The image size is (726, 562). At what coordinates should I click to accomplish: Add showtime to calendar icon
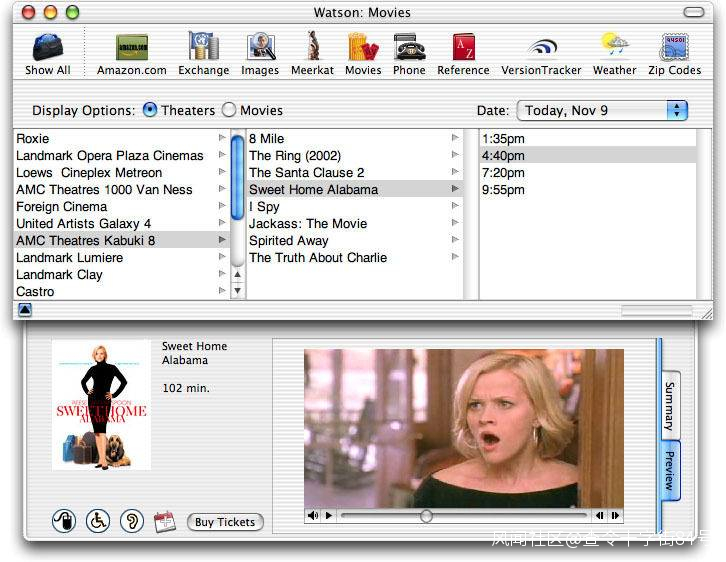point(165,521)
